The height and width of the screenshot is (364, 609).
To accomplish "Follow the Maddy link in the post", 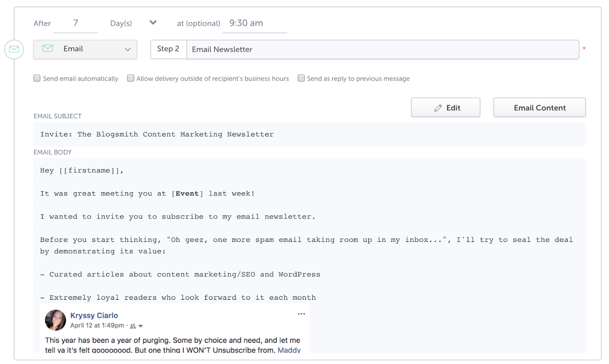I will (289, 350).
